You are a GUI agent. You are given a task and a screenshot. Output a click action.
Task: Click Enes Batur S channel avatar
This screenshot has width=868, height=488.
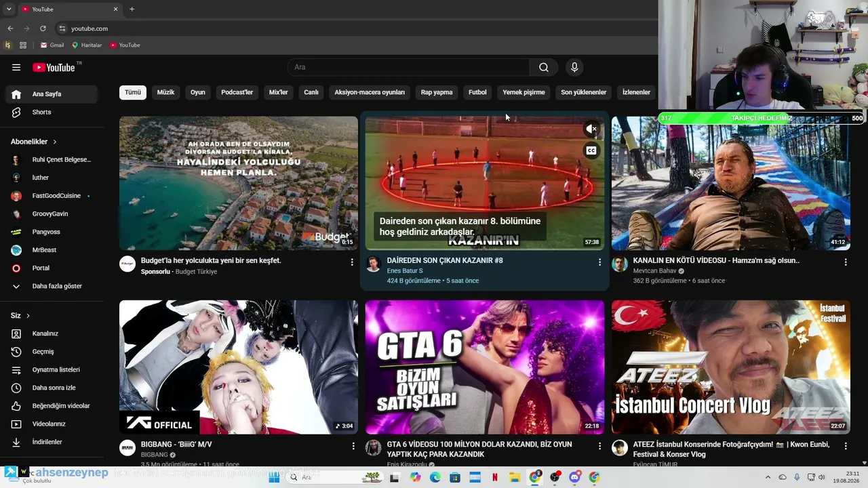tap(374, 264)
